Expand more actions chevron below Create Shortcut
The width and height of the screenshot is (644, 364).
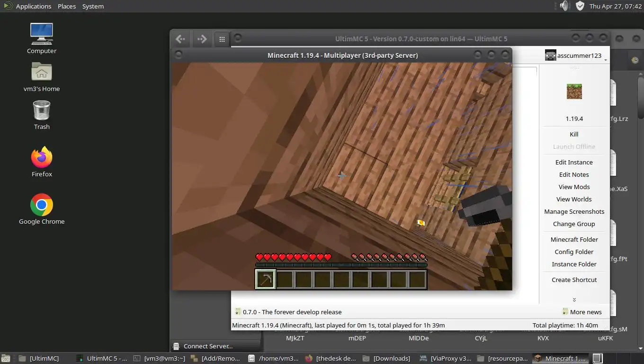[x=574, y=300]
